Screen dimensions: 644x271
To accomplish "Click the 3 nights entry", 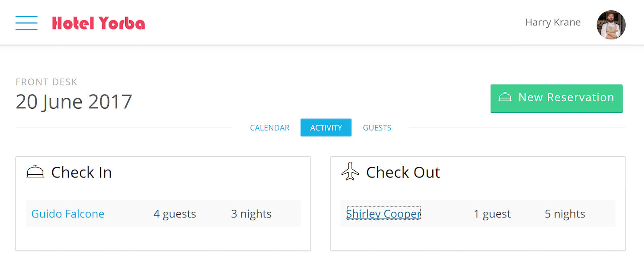I will click(x=251, y=214).
